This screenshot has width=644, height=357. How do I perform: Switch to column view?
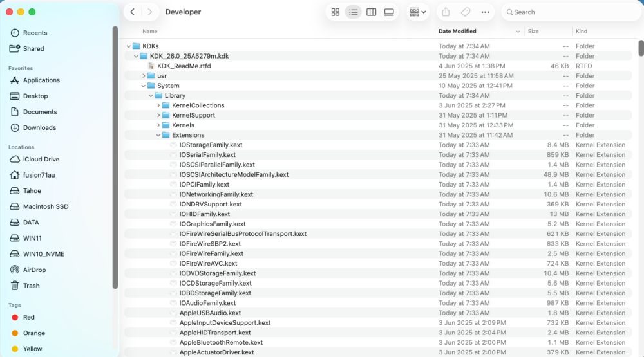[372, 12]
